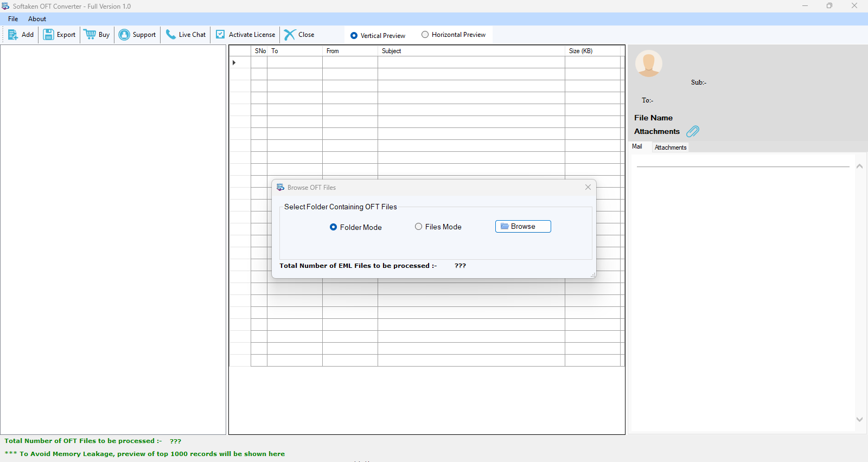Choose Files Mode option
The height and width of the screenshot is (462, 868).
[419, 227]
